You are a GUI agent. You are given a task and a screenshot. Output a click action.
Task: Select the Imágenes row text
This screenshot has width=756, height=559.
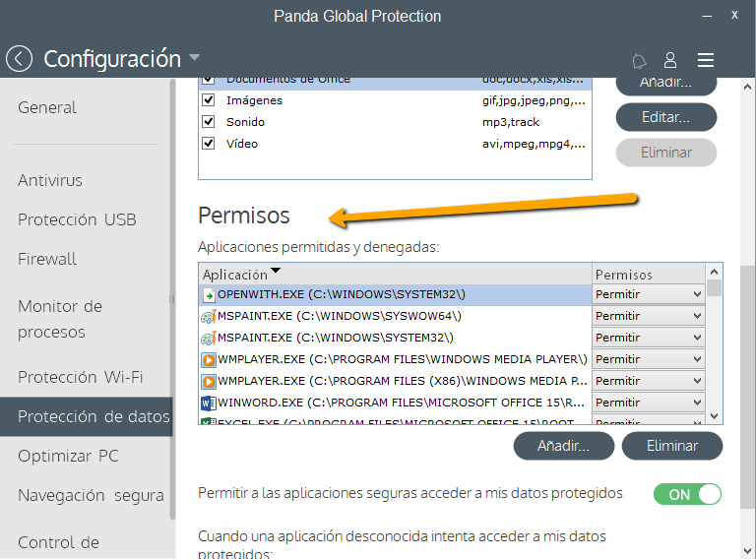point(255,100)
